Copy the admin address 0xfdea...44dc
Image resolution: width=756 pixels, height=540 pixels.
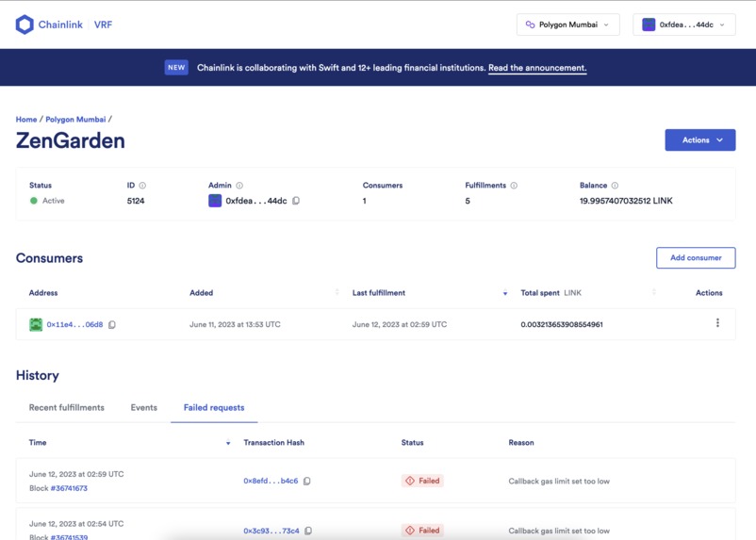[296, 201]
